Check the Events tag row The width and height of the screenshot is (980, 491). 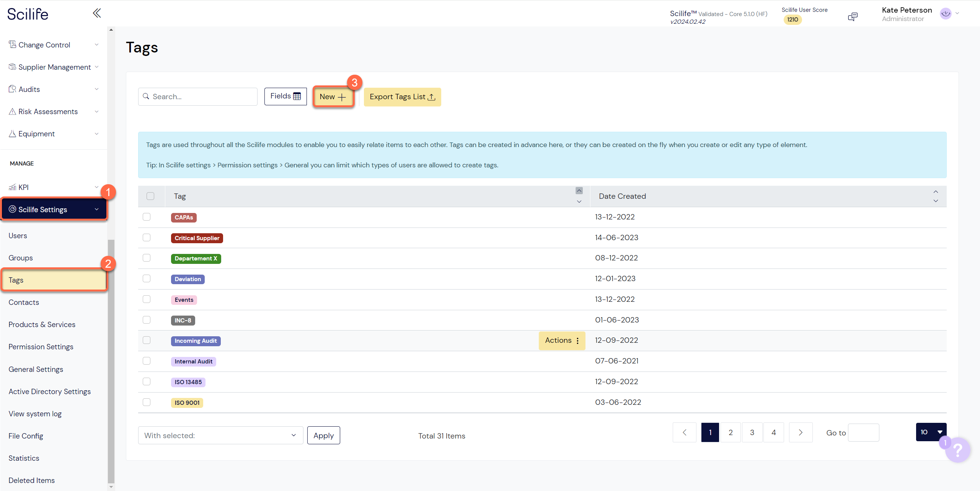pos(147,299)
